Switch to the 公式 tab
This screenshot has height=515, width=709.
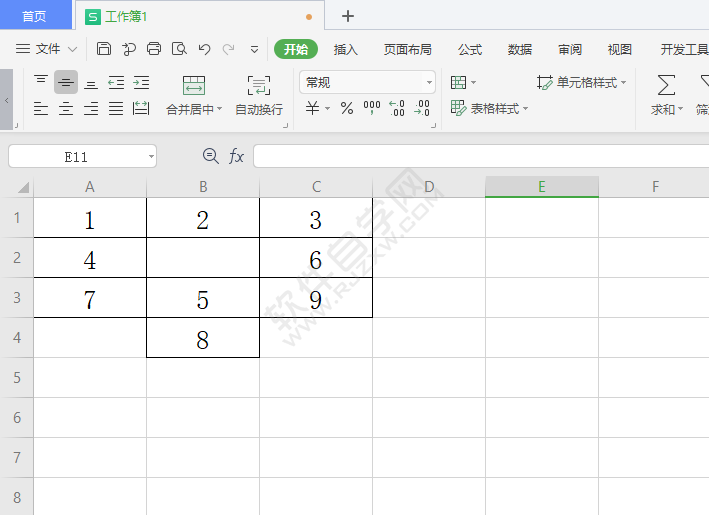(470, 49)
